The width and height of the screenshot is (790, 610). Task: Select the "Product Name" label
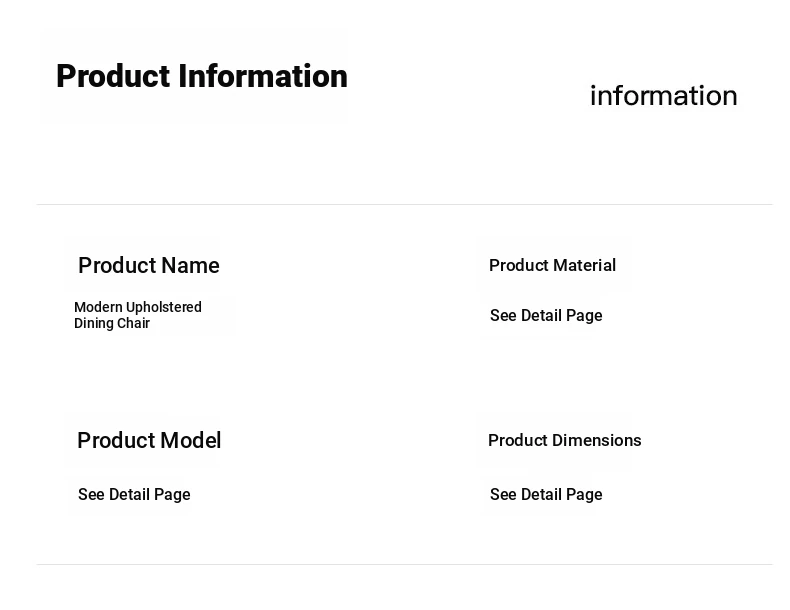tap(148, 266)
